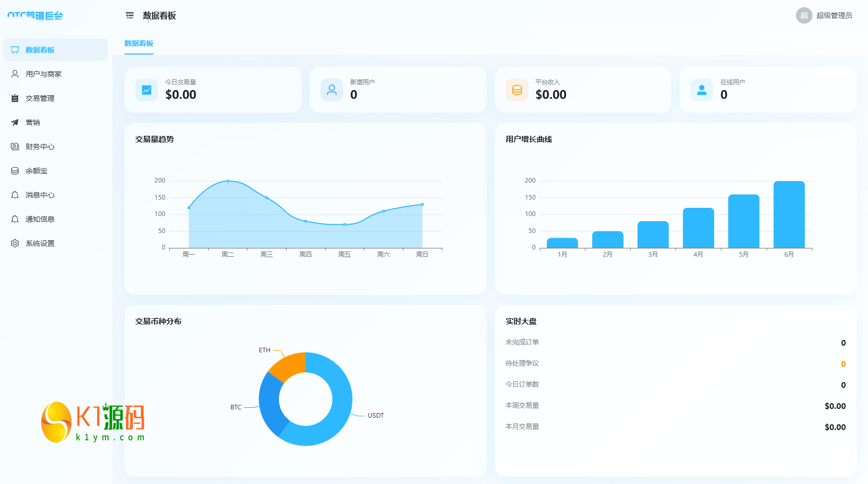The width and height of the screenshot is (868, 484).
Task: Click the 系统设置 gear icon
Action: (15, 243)
